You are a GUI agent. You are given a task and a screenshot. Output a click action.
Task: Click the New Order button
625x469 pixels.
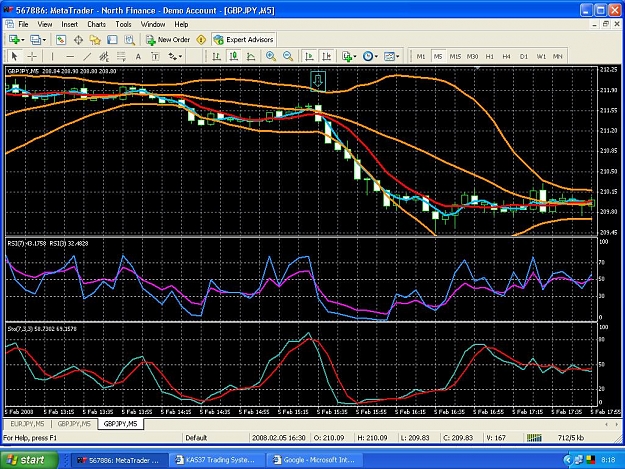coord(168,40)
